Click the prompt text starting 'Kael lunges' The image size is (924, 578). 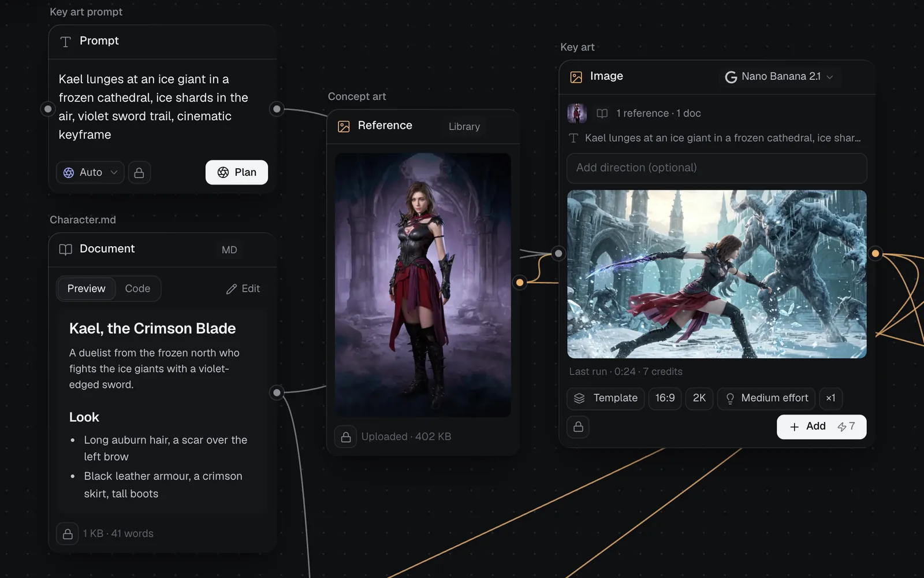tap(154, 107)
